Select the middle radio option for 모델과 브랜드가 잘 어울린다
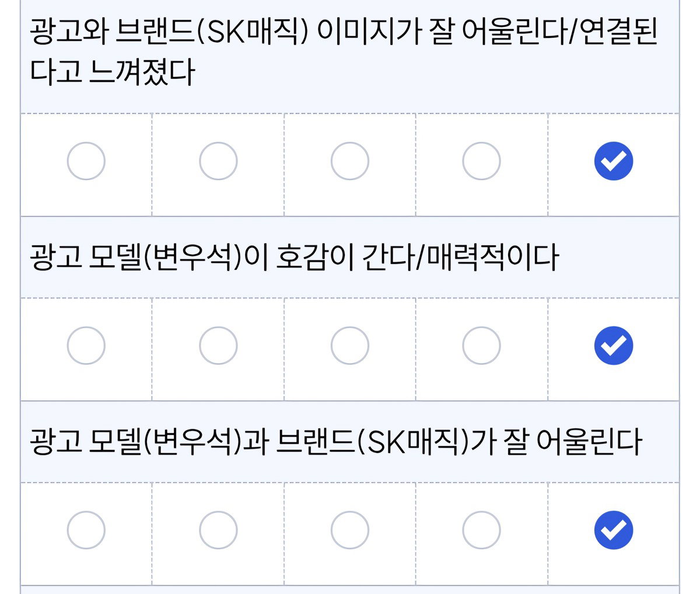The image size is (700, 594). 350,530
